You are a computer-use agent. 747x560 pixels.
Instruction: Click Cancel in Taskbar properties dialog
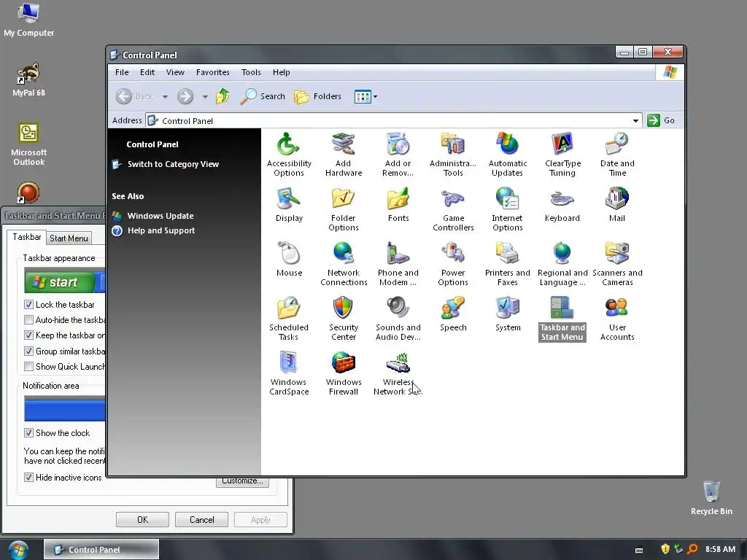pyautogui.click(x=201, y=519)
